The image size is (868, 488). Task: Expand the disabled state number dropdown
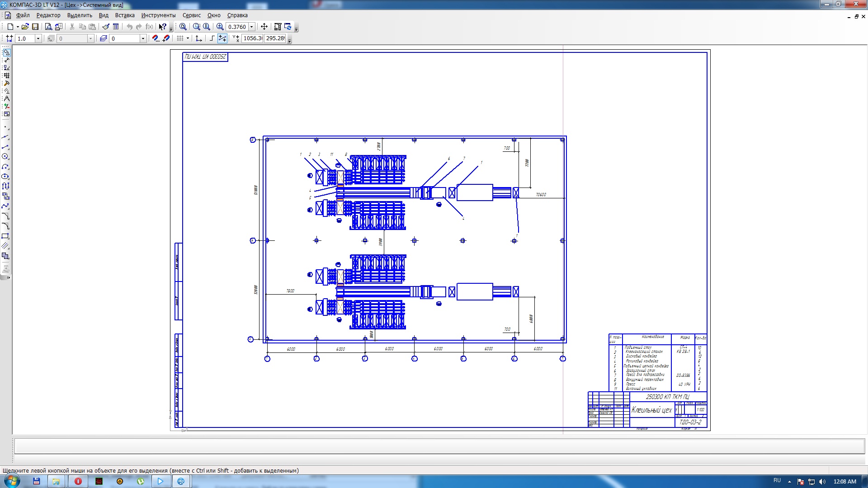click(90, 38)
